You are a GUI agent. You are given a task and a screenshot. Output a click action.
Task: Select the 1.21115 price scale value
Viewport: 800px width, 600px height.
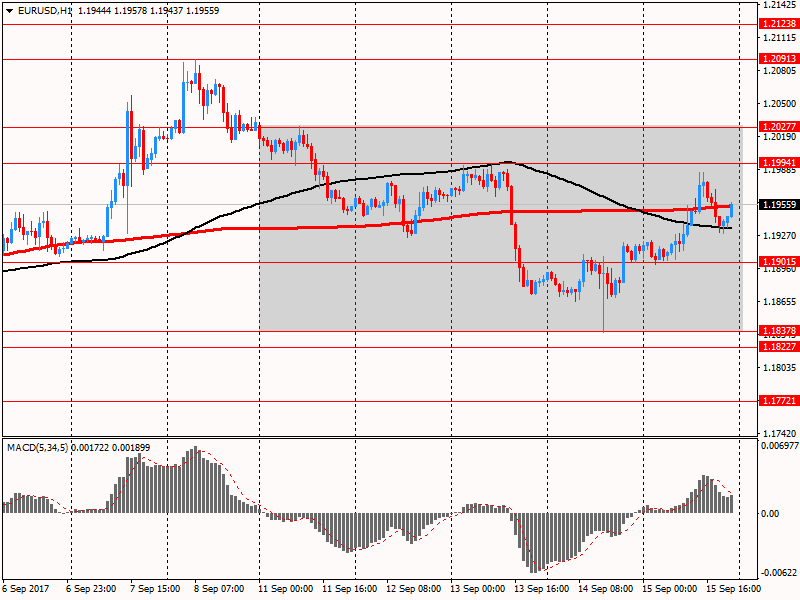pyautogui.click(x=780, y=38)
